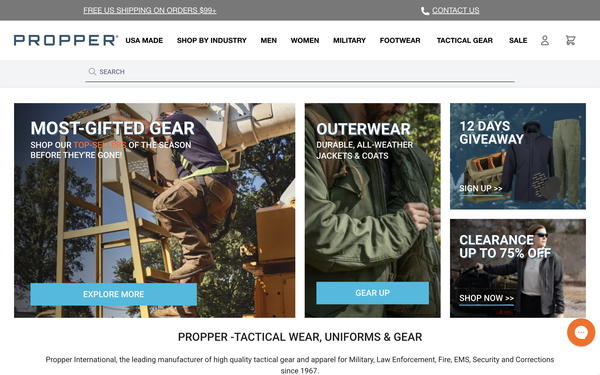Click the phone icon beside Contact Us
Image resolution: width=600 pixels, height=375 pixels.
(x=425, y=11)
